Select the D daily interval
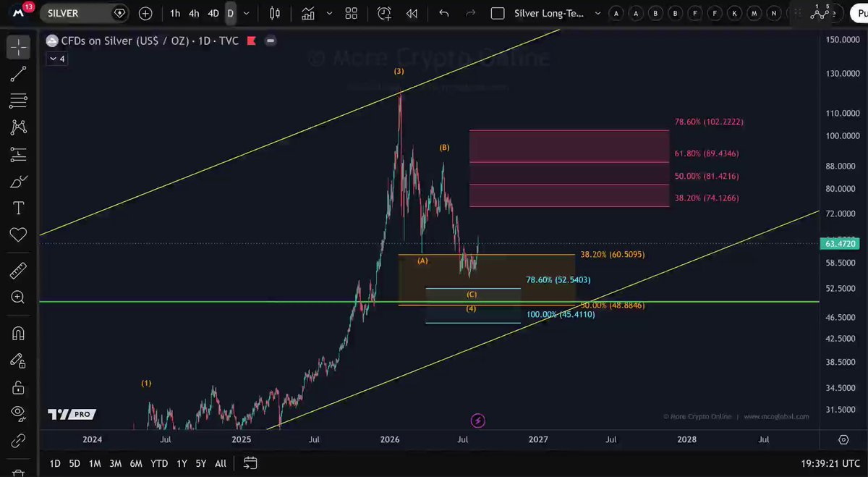The width and height of the screenshot is (868, 477). (x=230, y=13)
